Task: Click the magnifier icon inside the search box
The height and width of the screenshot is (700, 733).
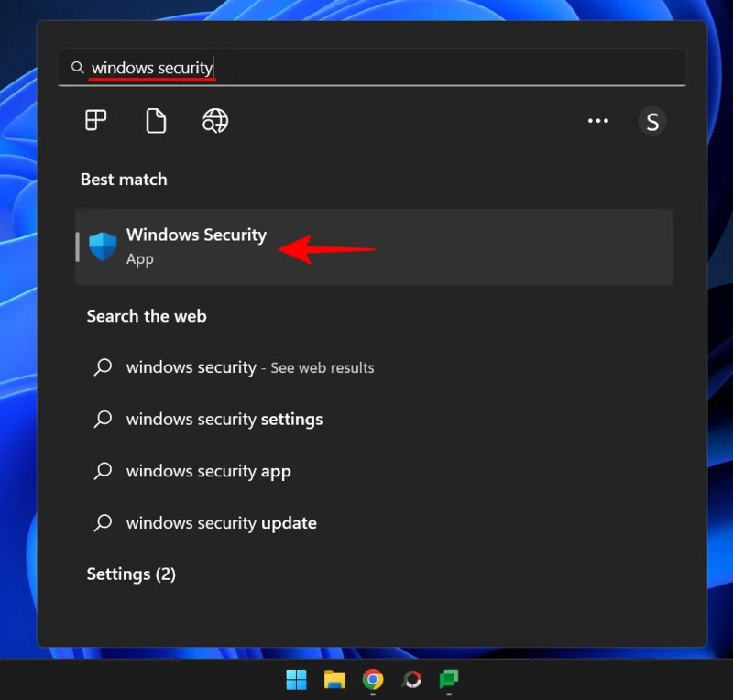Action: tap(77, 66)
